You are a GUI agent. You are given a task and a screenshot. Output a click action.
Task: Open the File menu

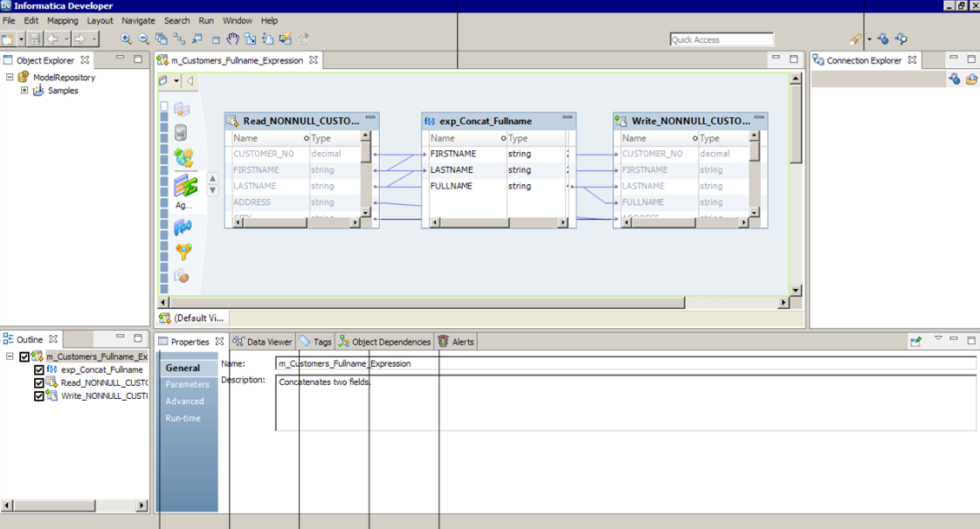coord(9,21)
